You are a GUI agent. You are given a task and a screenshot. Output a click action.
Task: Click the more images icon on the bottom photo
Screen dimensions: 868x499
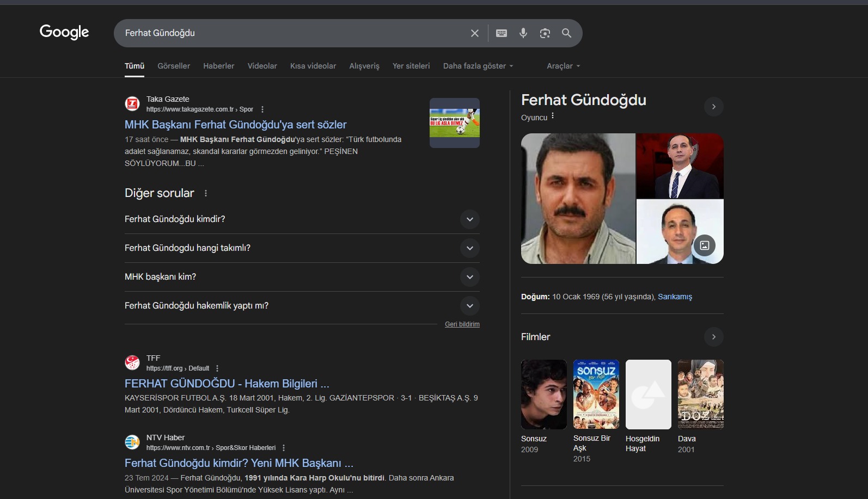coord(704,245)
